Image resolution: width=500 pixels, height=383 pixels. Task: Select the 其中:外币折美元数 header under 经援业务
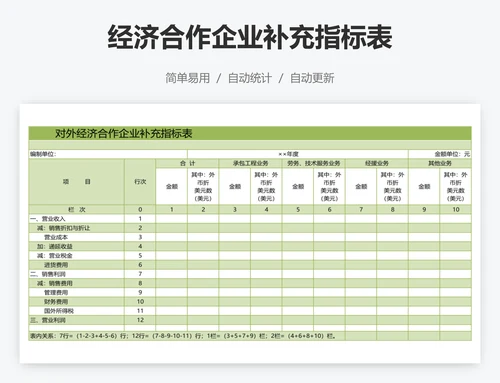click(x=392, y=186)
